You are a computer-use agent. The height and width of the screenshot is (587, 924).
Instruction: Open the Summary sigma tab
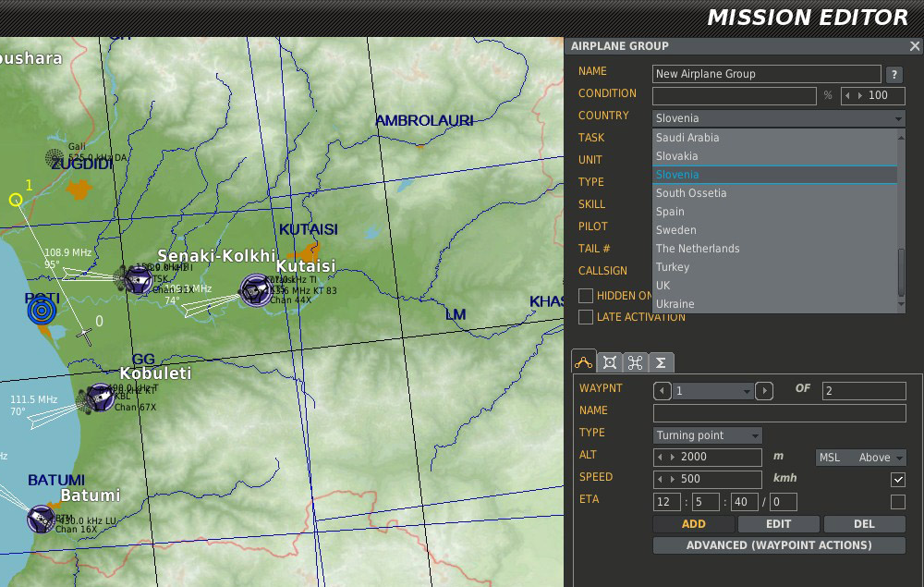pos(661,362)
